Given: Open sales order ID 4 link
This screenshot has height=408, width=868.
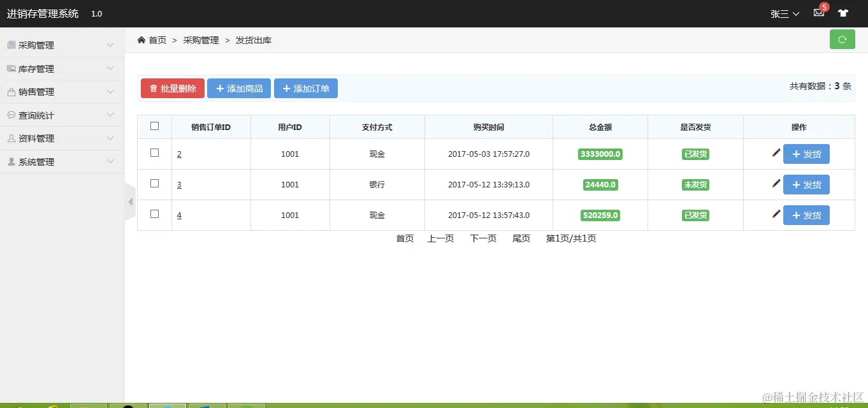Looking at the screenshot, I should click(179, 215).
